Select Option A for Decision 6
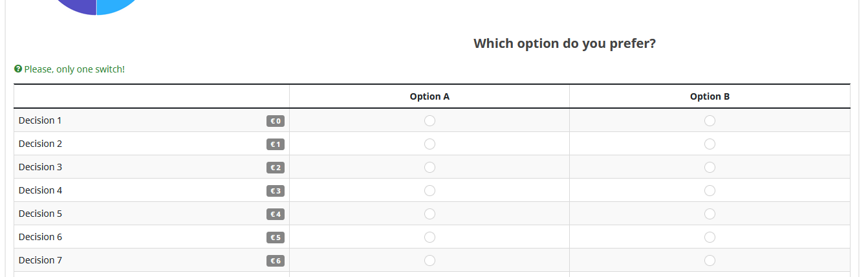Screen dimensions: 868x277 429,238
